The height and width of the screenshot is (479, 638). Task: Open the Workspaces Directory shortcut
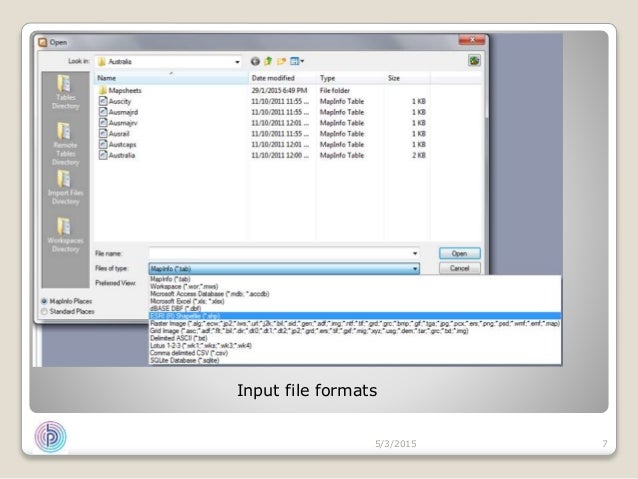(x=66, y=235)
